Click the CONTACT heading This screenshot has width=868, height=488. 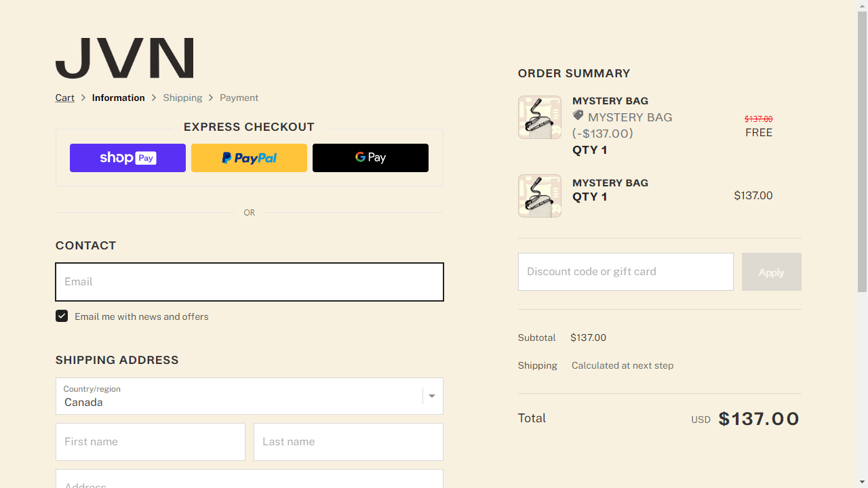(x=86, y=245)
